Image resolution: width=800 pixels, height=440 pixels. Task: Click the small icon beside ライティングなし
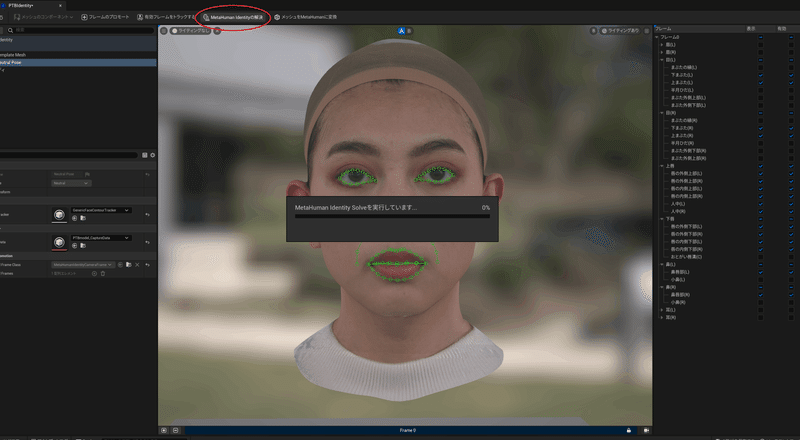pyautogui.click(x=217, y=31)
